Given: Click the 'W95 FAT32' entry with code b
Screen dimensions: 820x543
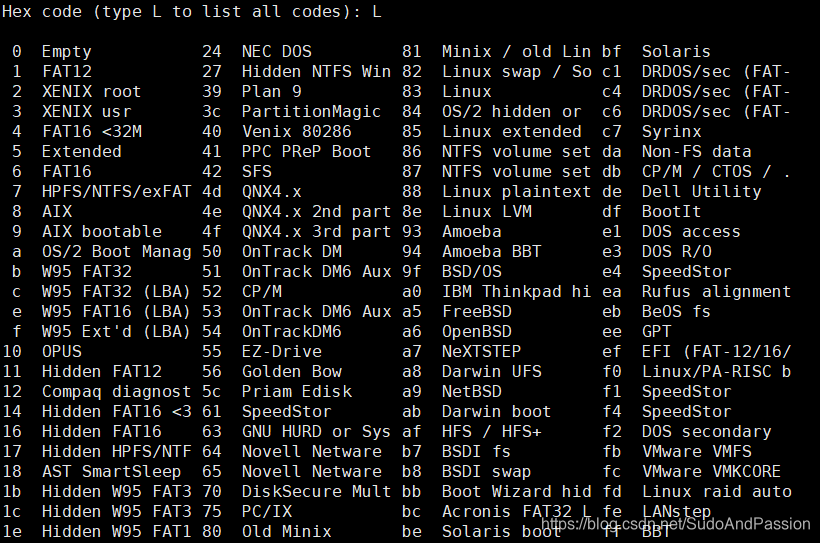Looking at the screenshot, I should tap(86, 272).
